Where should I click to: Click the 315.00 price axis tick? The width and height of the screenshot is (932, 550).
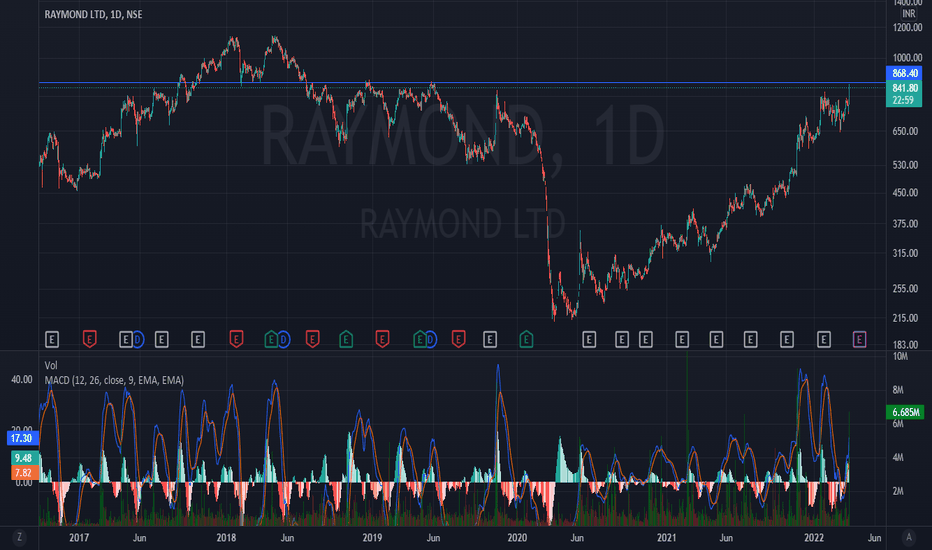click(905, 253)
